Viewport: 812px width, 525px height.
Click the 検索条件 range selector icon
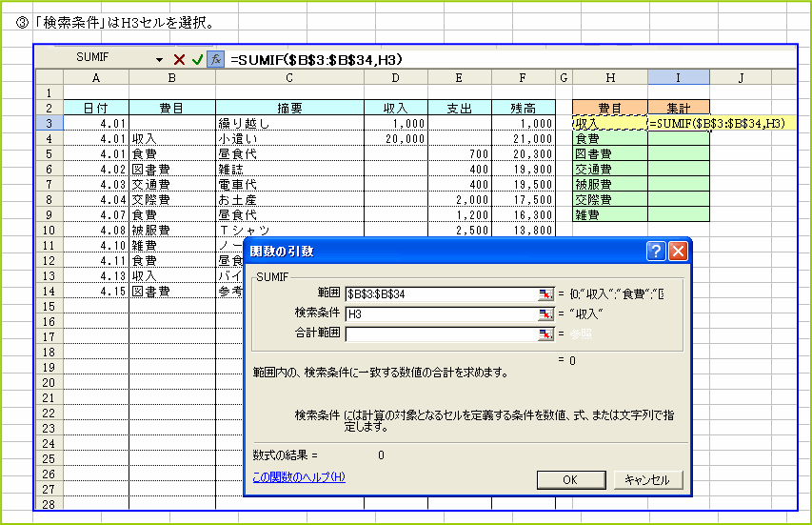[545, 314]
